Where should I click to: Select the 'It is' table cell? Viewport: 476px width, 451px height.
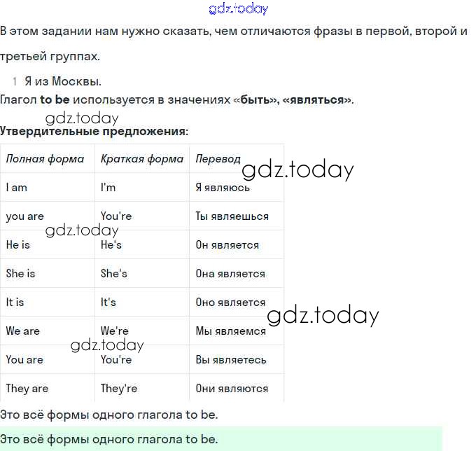coord(15,303)
